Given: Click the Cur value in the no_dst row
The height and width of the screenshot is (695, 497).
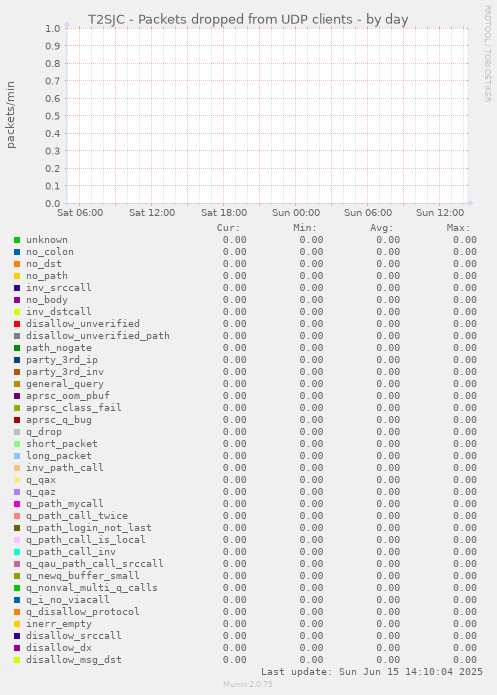Looking at the screenshot, I should (x=235, y=264).
